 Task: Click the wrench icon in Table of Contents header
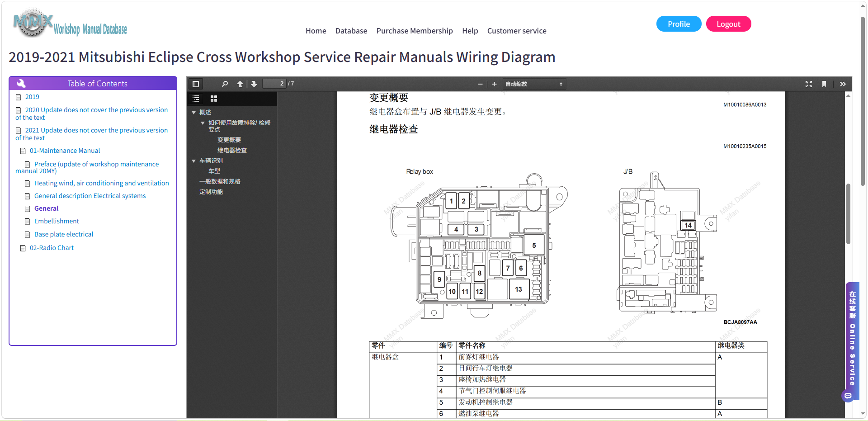pyautogui.click(x=21, y=83)
